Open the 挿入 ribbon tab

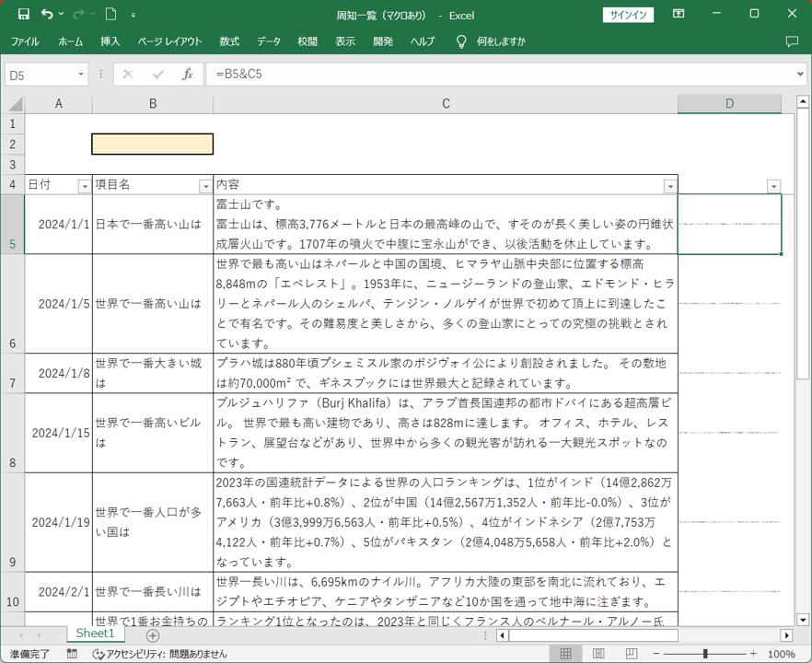point(110,41)
